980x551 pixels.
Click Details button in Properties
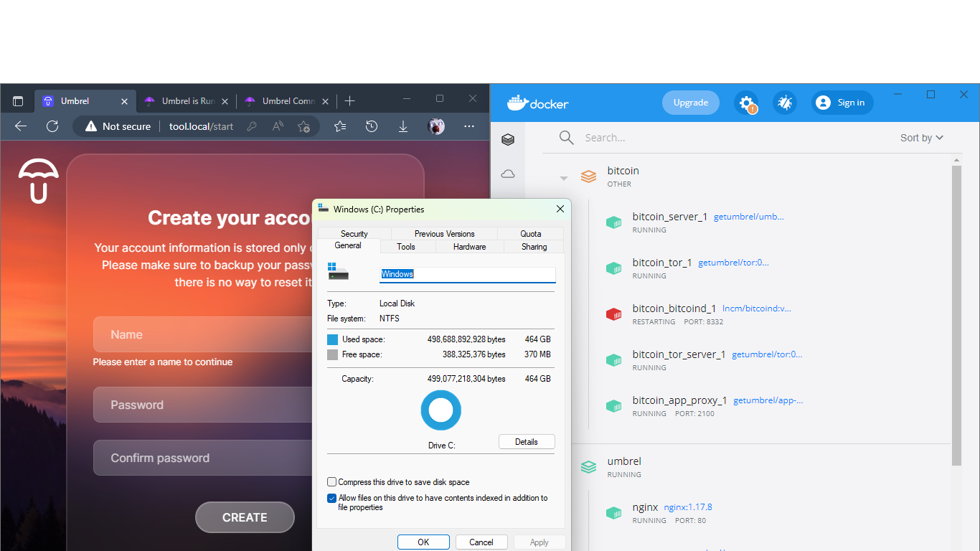click(527, 442)
